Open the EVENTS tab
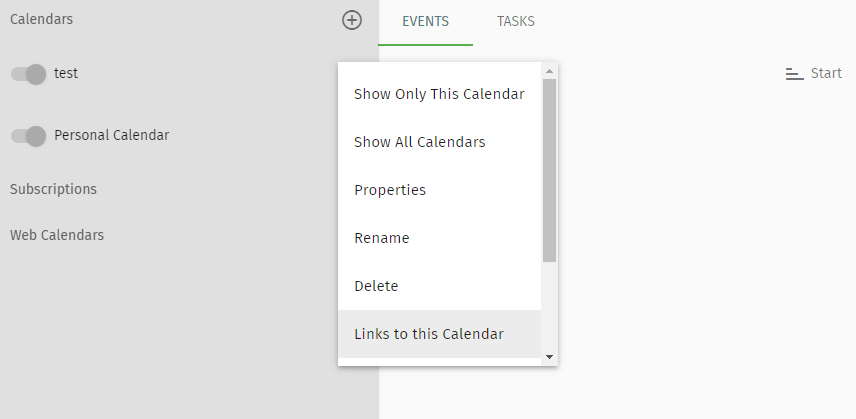The height and width of the screenshot is (419, 856). (x=425, y=21)
